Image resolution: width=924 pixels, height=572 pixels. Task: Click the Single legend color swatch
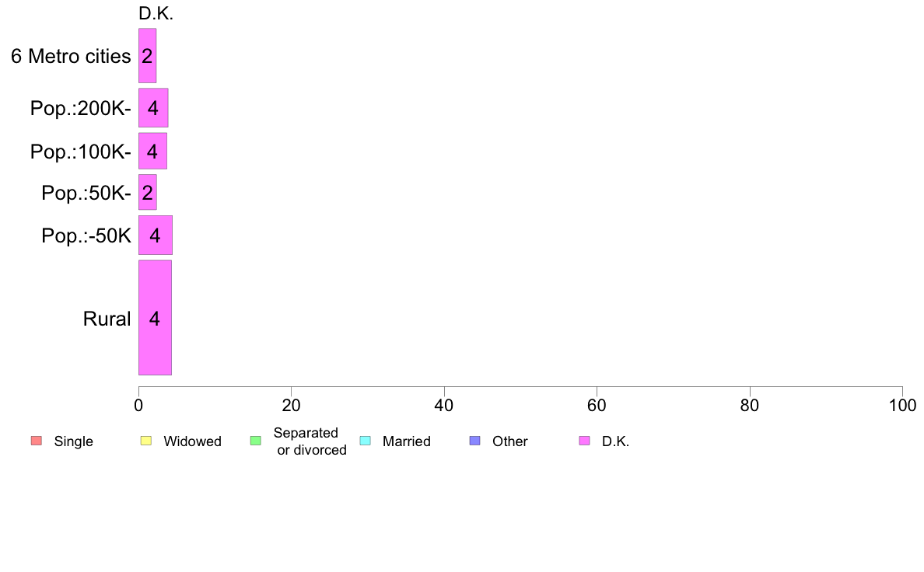click(x=36, y=441)
